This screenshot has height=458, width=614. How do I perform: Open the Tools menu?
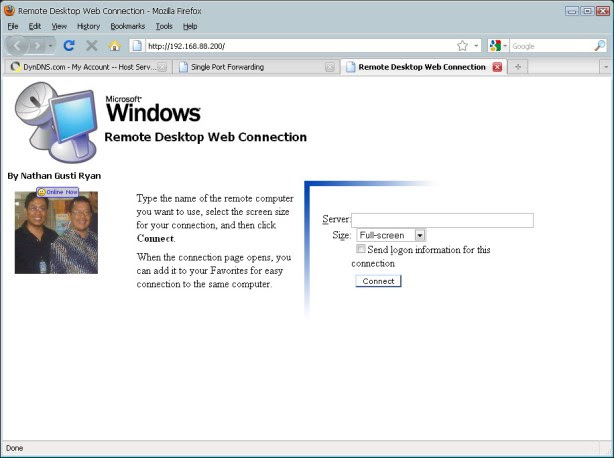click(x=164, y=26)
